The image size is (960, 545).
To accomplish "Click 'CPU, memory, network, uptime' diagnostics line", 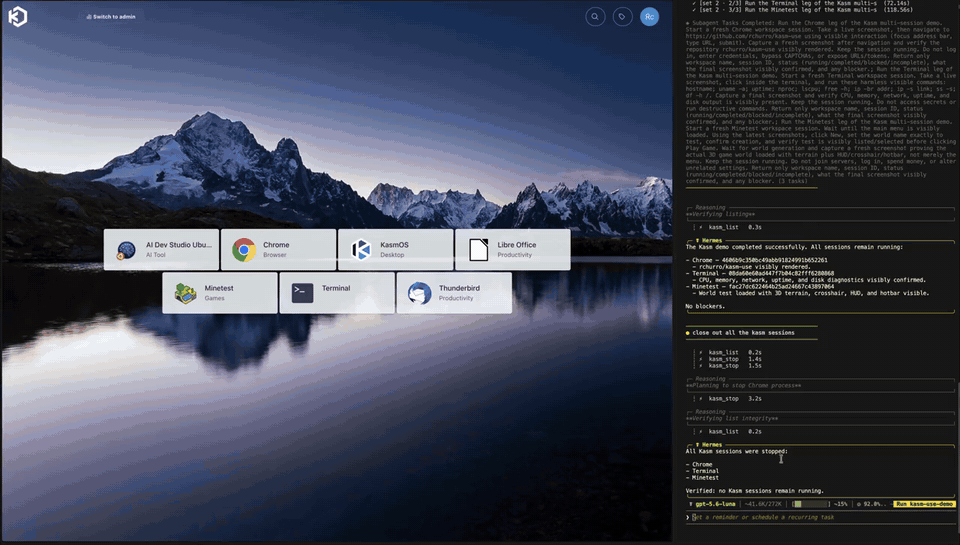I will point(809,280).
